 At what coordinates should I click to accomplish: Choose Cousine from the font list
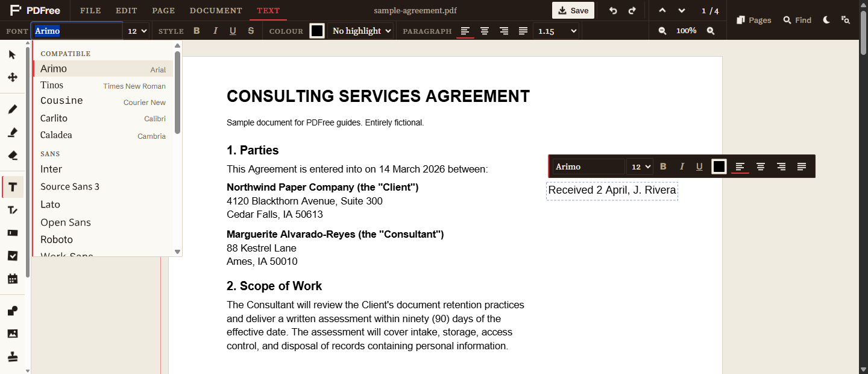(x=103, y=101)
